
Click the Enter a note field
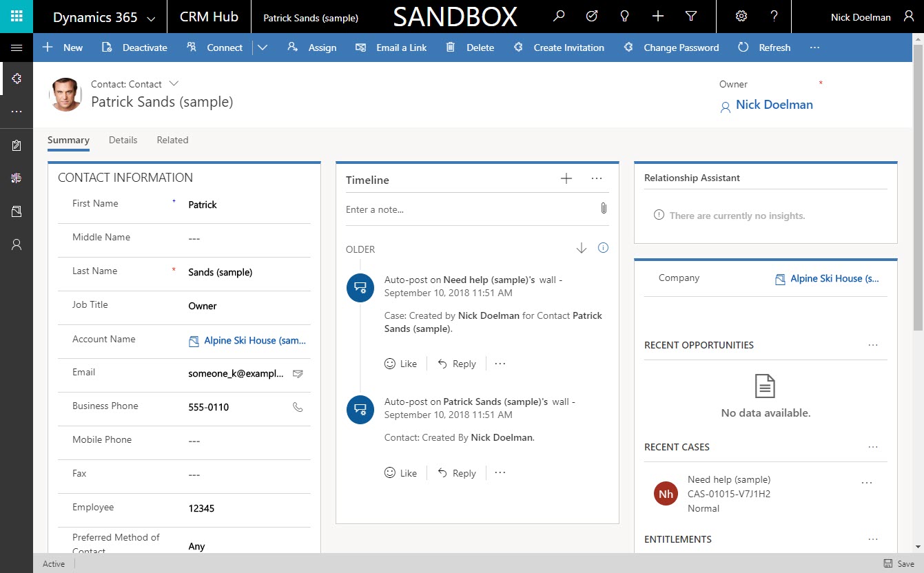(x=469, y=209)
